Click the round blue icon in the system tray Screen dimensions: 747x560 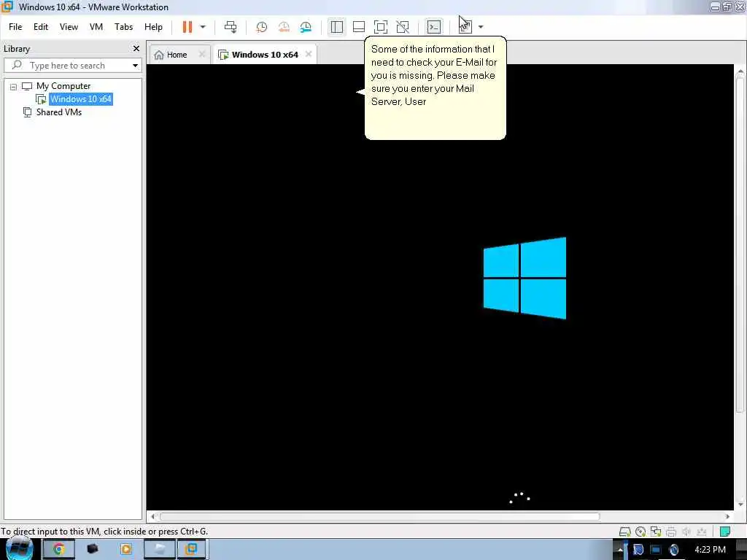pyautogui.click(x=673, y=550)
